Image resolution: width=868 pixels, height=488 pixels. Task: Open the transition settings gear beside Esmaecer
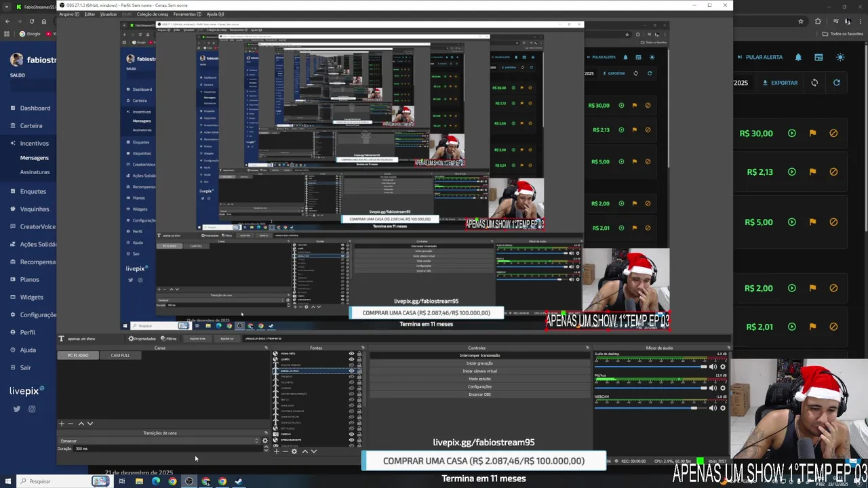(265, 441)
